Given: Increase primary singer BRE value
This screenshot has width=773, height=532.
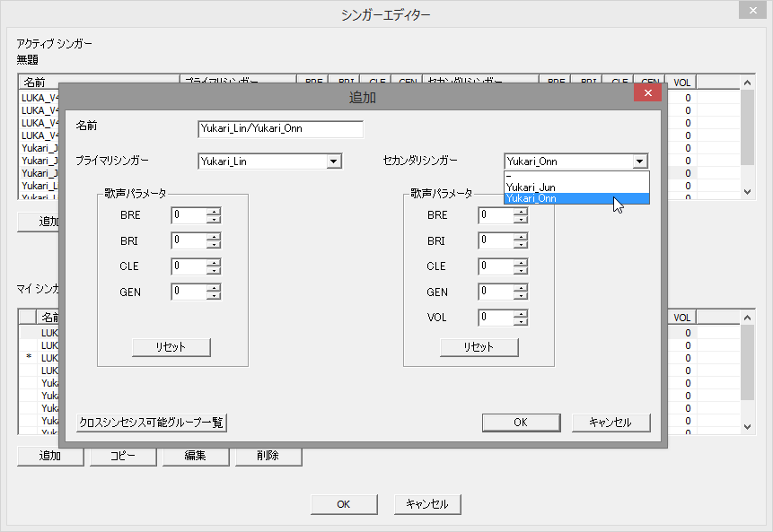Looking at the screenshot, I should (214, 212).
